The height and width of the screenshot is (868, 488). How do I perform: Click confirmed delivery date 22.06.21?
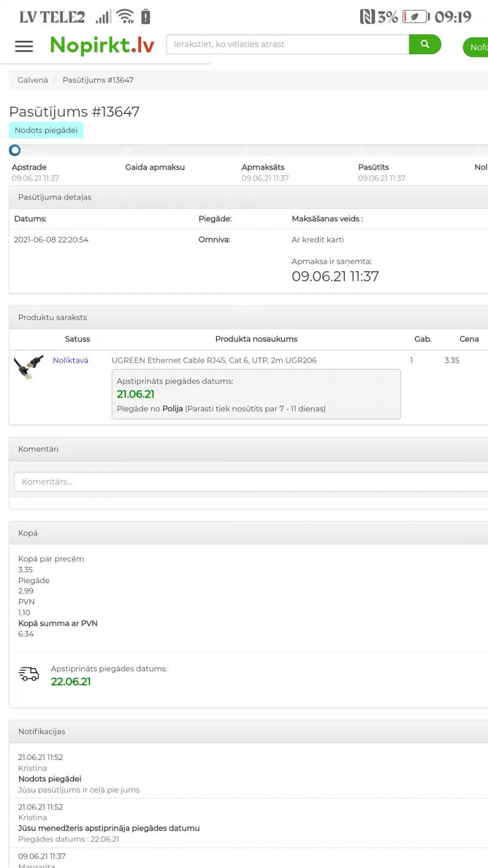[x=71, y=682]
